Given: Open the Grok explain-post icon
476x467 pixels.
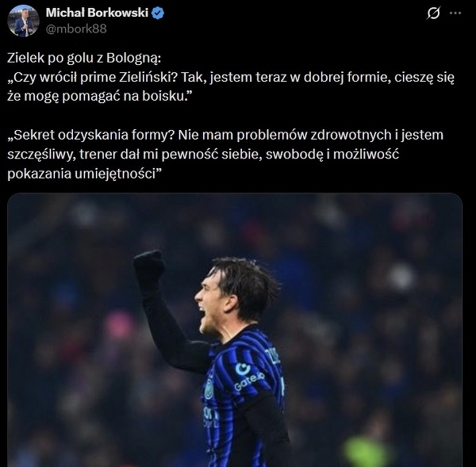Looking at the screenshot, I should (433, 13).
